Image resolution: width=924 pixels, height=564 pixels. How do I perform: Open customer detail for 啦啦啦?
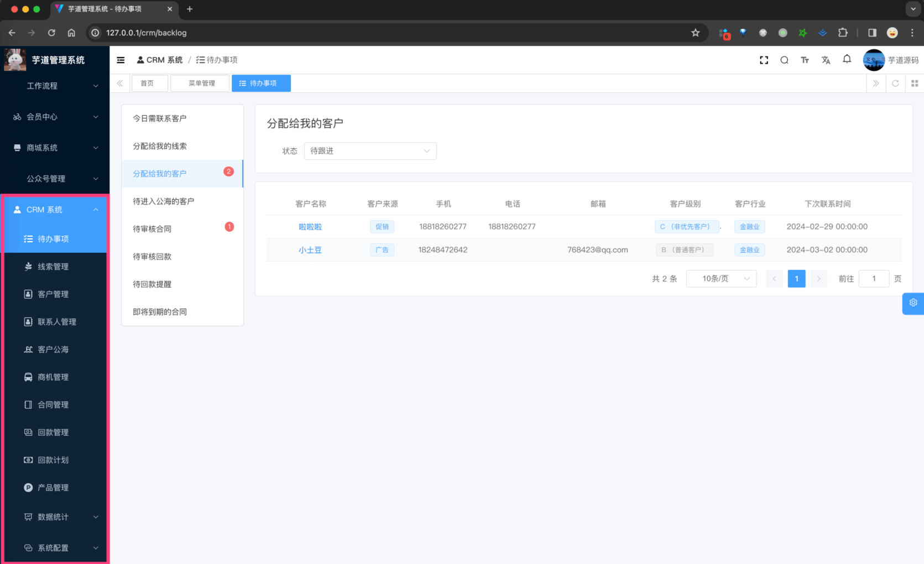coord(310,227)
